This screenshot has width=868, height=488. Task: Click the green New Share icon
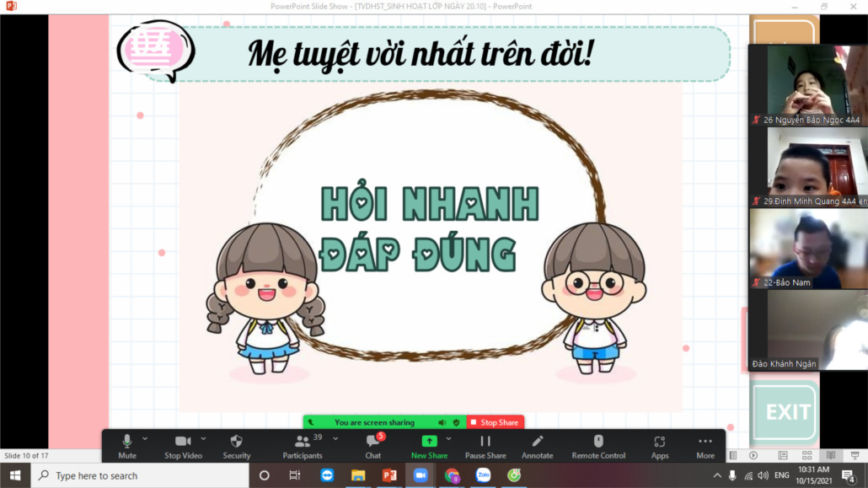pos(429,442)
